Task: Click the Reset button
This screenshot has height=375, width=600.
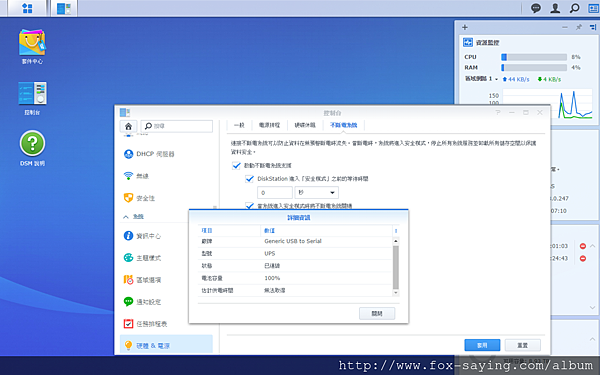Action: 522,345
